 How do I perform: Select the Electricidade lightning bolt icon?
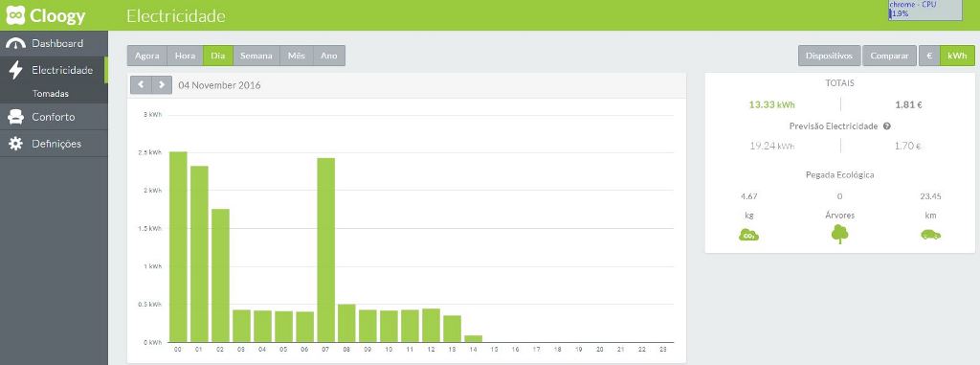(15, 70)
